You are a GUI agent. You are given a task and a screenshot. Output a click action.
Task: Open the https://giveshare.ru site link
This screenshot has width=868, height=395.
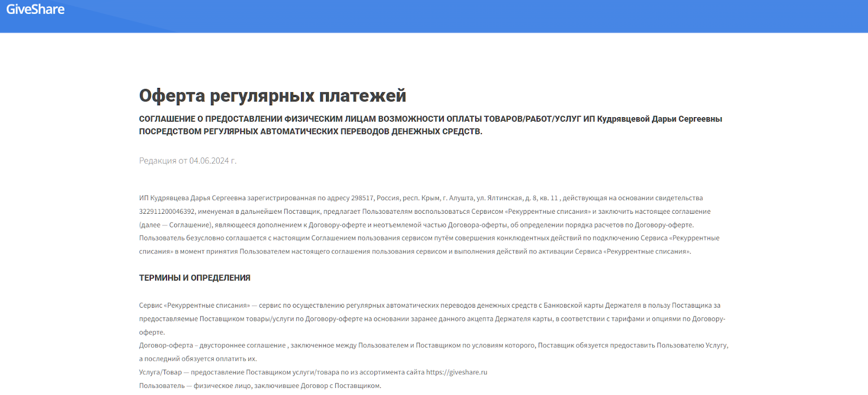tap(456, 372)
